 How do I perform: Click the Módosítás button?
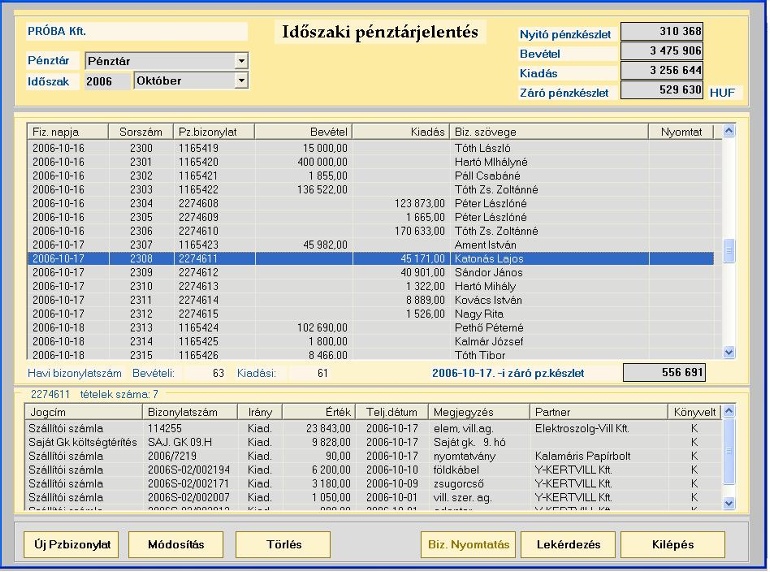176,545
